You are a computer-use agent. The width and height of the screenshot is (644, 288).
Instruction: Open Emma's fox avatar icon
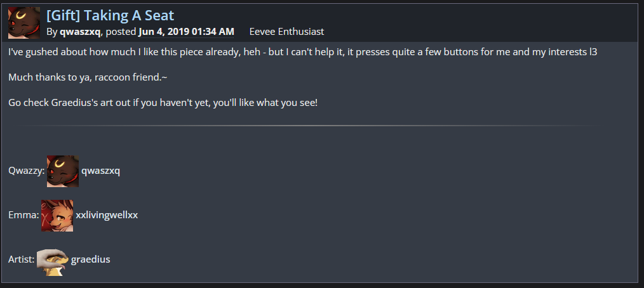[x=57, y=216]
